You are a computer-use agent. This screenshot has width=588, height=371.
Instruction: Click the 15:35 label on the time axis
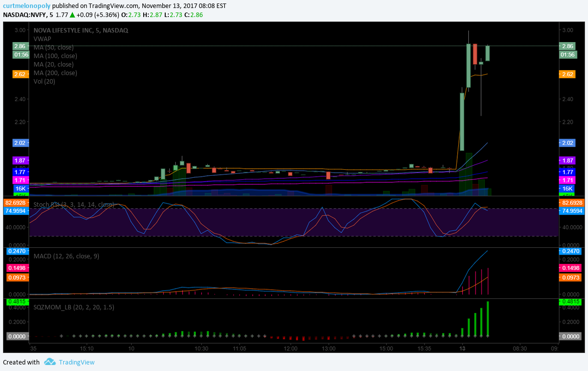click(x=425, y=348)
